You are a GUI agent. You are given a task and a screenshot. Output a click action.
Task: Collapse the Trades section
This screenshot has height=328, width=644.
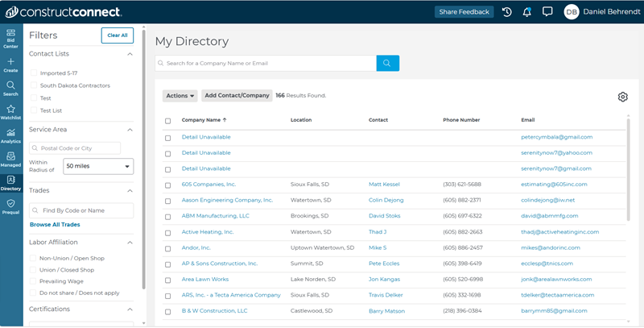click(x=130, y=191)
